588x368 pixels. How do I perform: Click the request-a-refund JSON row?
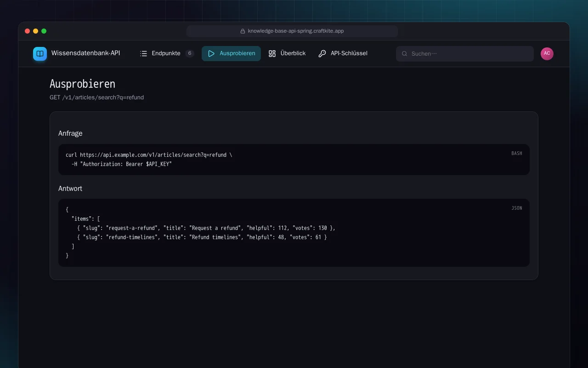click(206, 228)
